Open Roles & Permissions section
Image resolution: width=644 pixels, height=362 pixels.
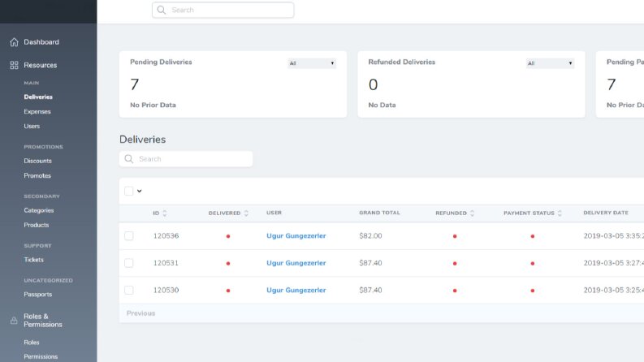43,320
